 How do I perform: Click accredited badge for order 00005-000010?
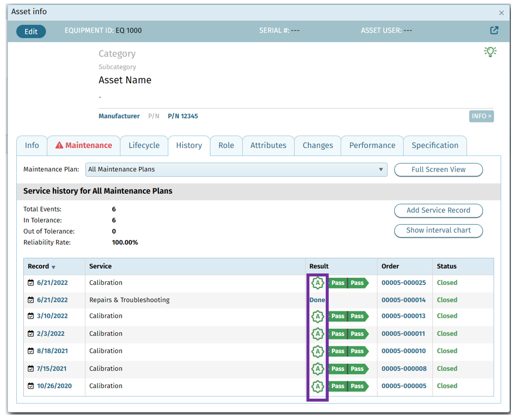(318, 351)
